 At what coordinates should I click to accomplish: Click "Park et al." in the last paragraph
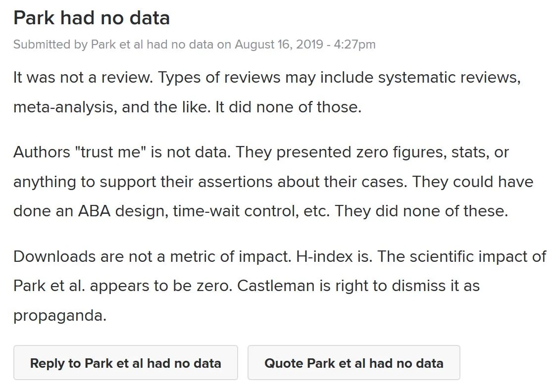click(x=49, y=286)
